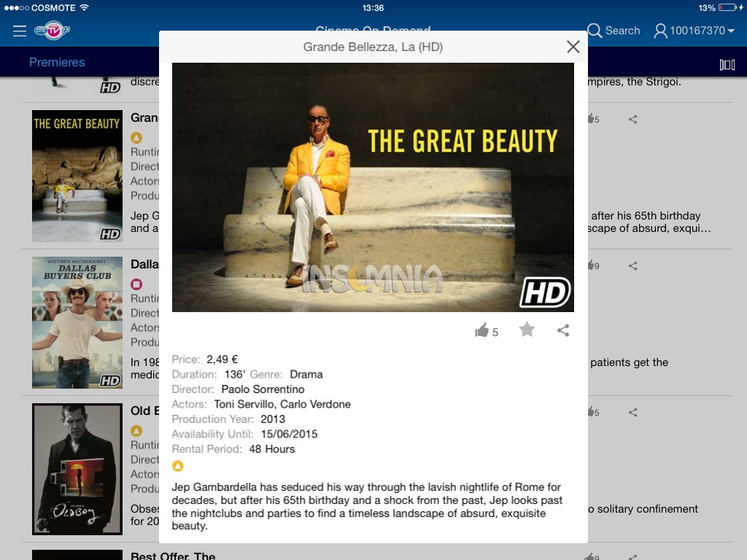Close the Grande Bellezza details popup

pyautogui.click(x=573, y=47)
